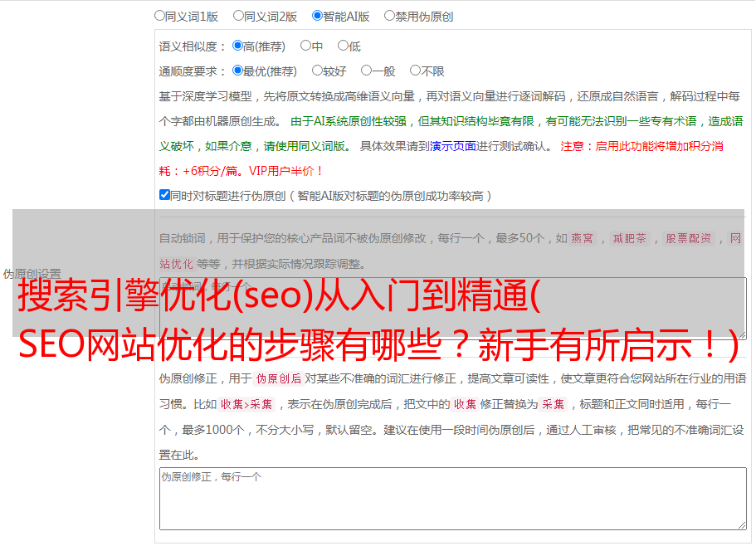Screen dimensions: 756x546
Task: Click the 伪原创设置 label
Action: point(32,274)
